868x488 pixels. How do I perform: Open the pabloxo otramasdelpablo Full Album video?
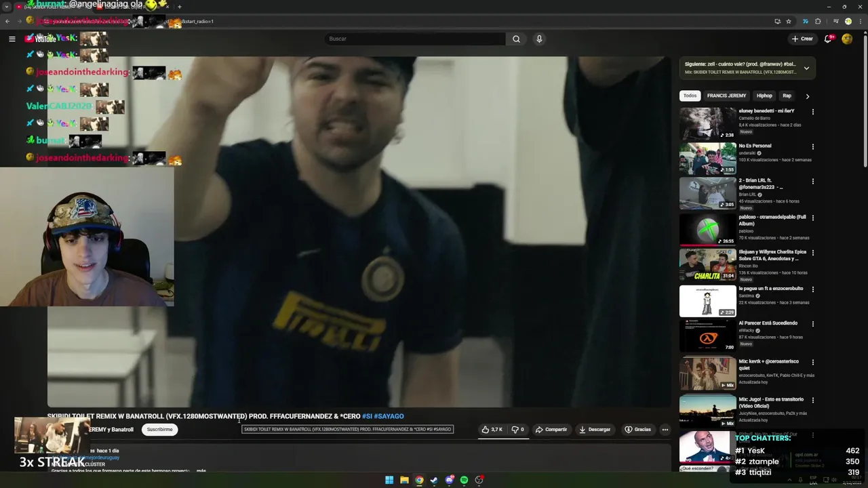pos(707,229)
